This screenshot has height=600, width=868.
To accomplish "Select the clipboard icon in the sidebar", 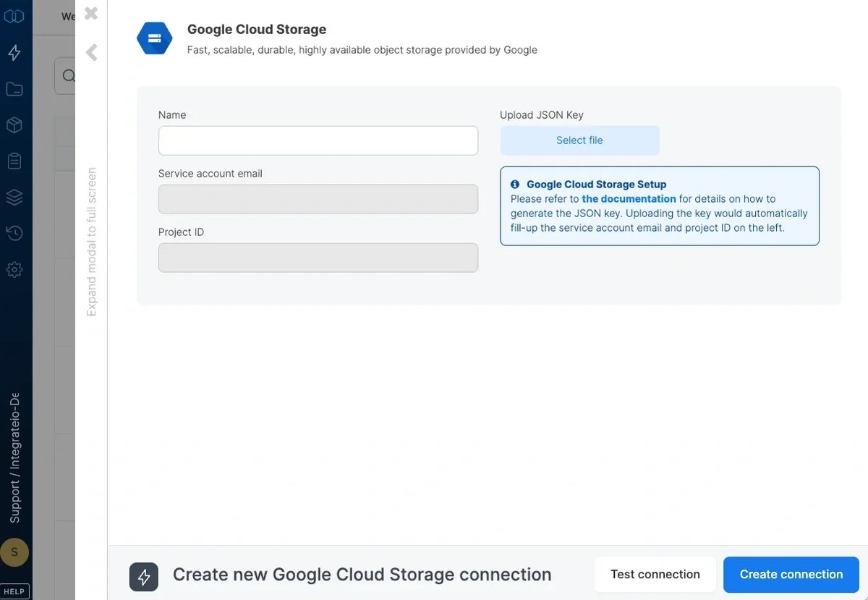I will [x=14, y=161].
